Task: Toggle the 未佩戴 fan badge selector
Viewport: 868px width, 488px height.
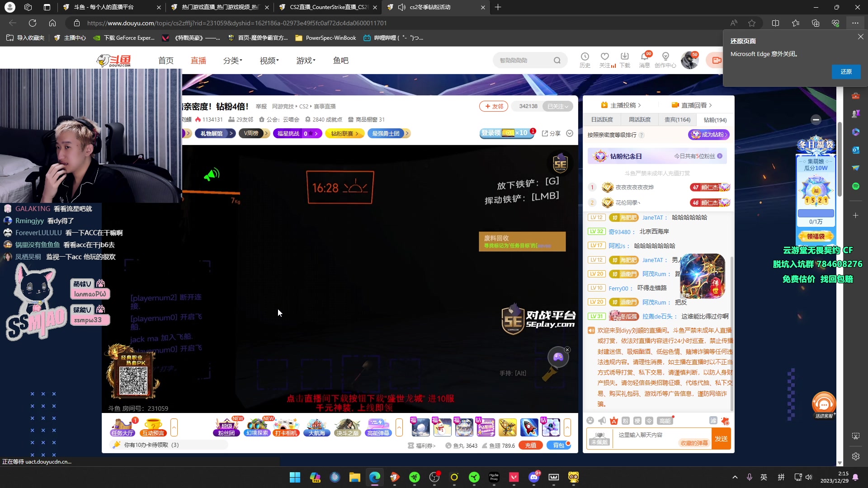Action: pos(599,438)
